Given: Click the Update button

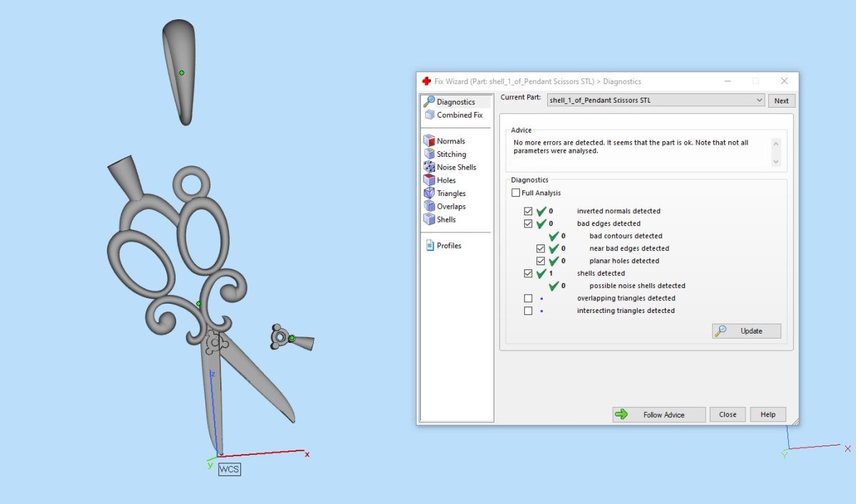Looking at the screenshot, I should point(746,331).
